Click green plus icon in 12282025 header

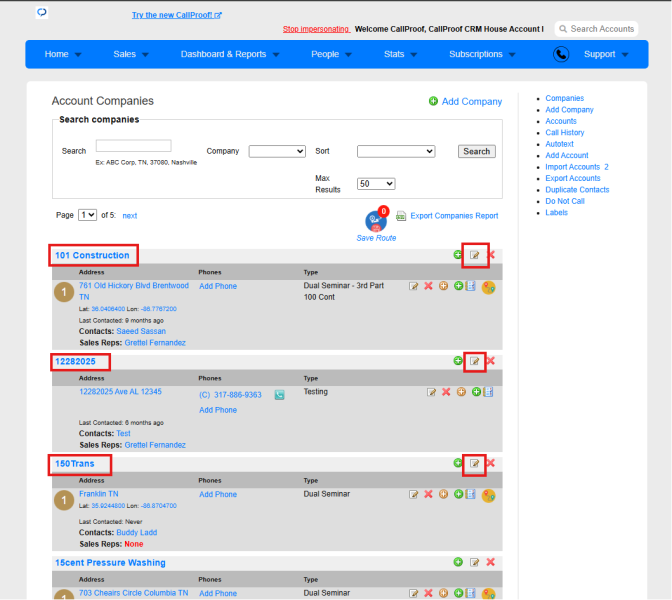(458, 361)
